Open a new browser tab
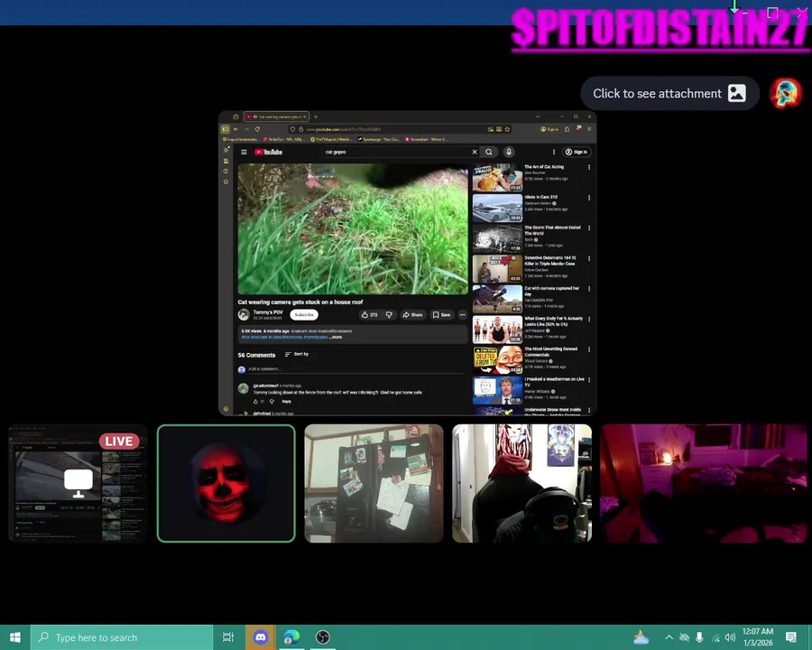This screenshot has width=812, height=650. pyautogui.click(x=316, y=116)
